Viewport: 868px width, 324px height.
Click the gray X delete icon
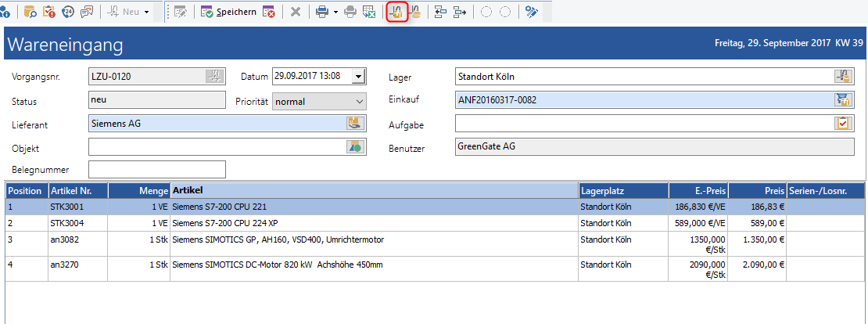[296, 12]
